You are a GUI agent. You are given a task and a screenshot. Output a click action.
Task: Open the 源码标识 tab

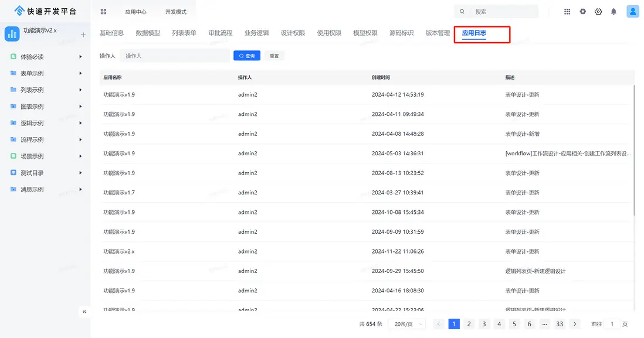[x=402, y=33]
